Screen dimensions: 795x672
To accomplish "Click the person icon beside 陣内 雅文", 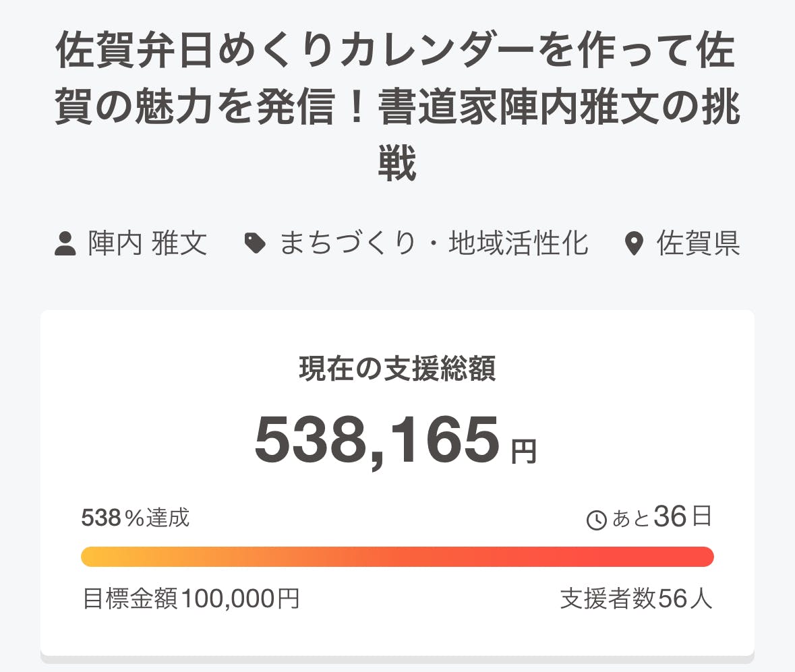I will pos(65,244).
